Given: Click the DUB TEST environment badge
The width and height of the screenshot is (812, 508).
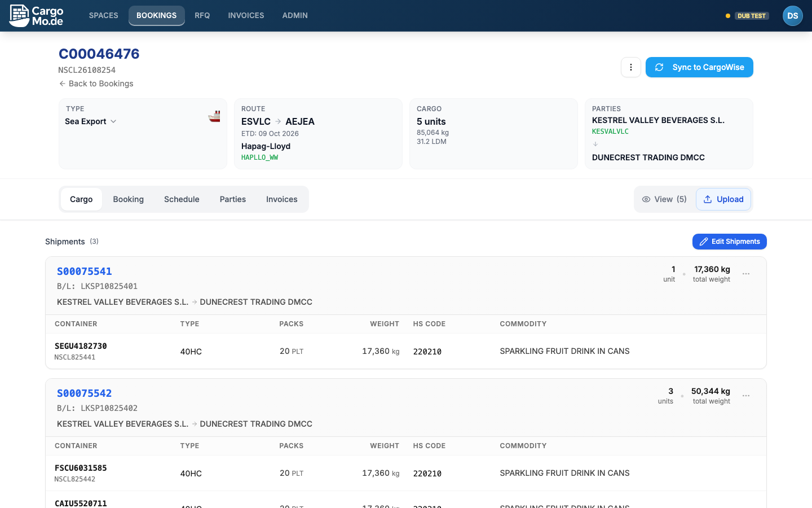Looking at the screenshot, I should (752, 16).
